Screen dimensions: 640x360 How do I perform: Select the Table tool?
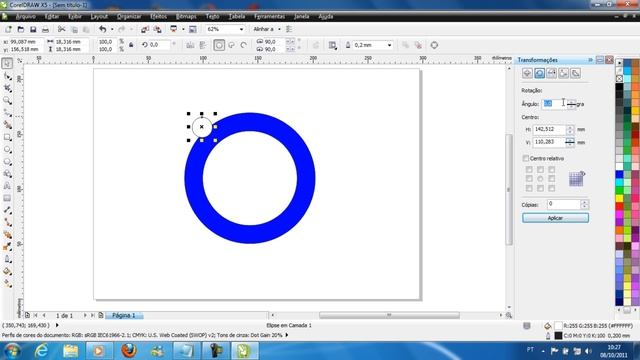[7, 198]
